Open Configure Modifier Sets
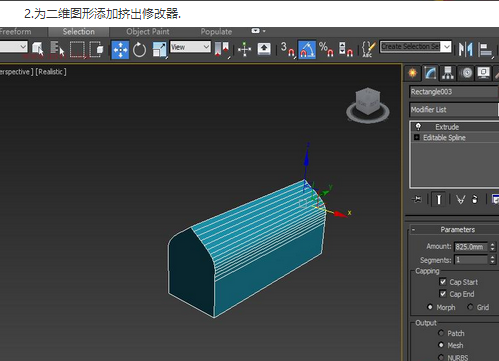 495,199
